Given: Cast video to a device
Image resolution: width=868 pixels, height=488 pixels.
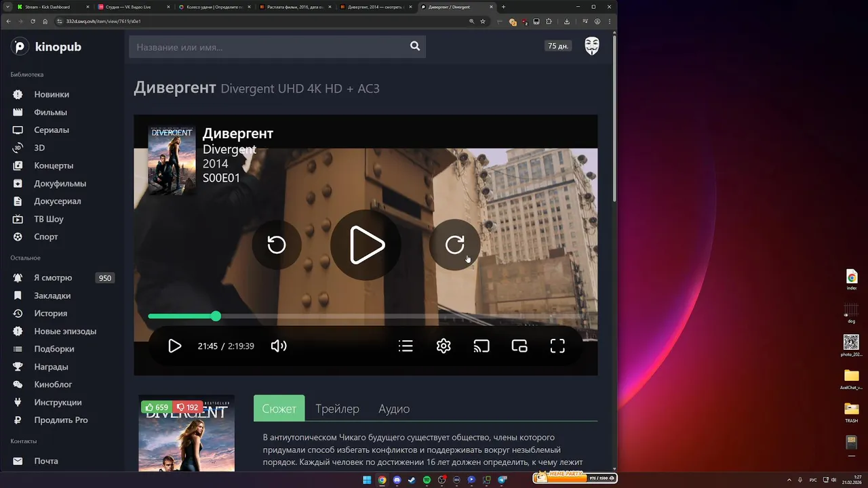Looking at the screenshot, I should pos(481,346).
